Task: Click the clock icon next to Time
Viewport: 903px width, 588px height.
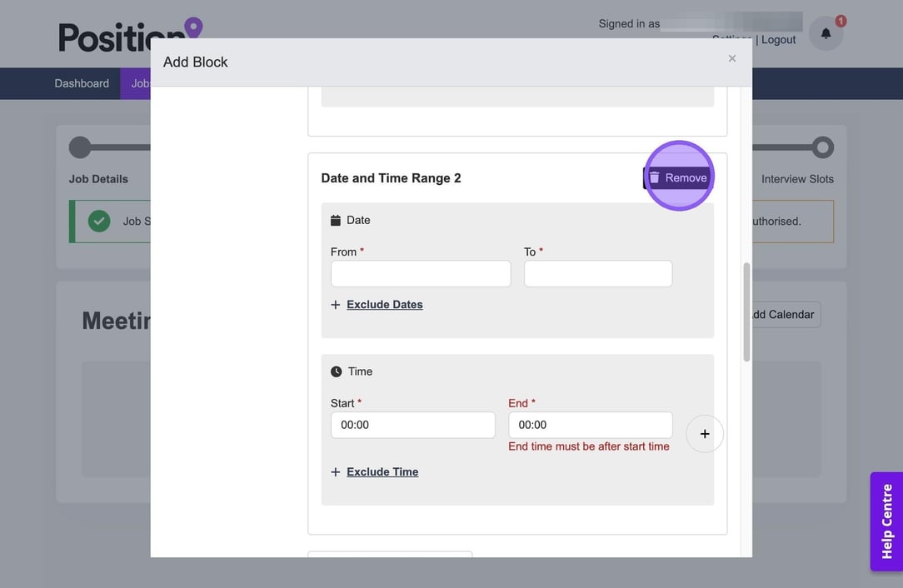Action: coord(336,371)
